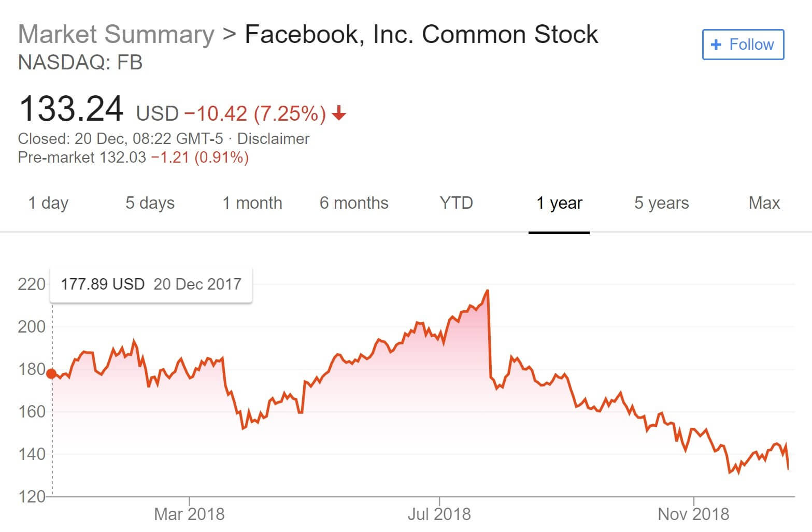
Task: Click the Follow button
Action: pyautogui.click(x=743, y=45)
